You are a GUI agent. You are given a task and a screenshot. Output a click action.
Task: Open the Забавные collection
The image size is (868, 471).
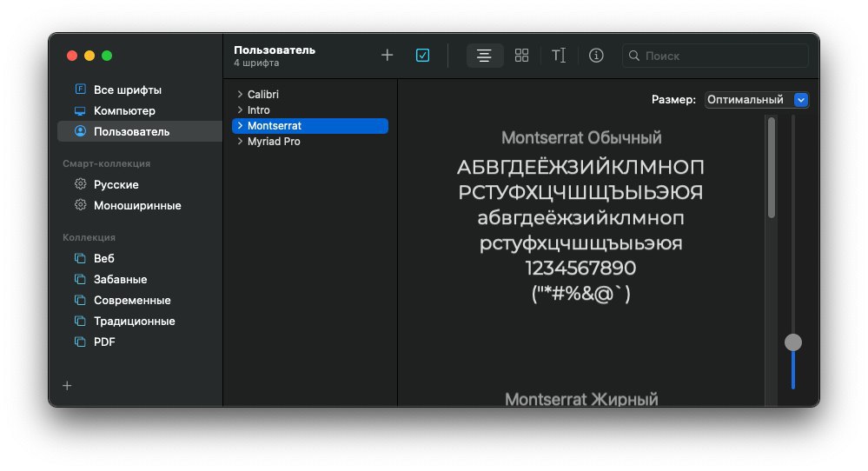click(140, 280)
